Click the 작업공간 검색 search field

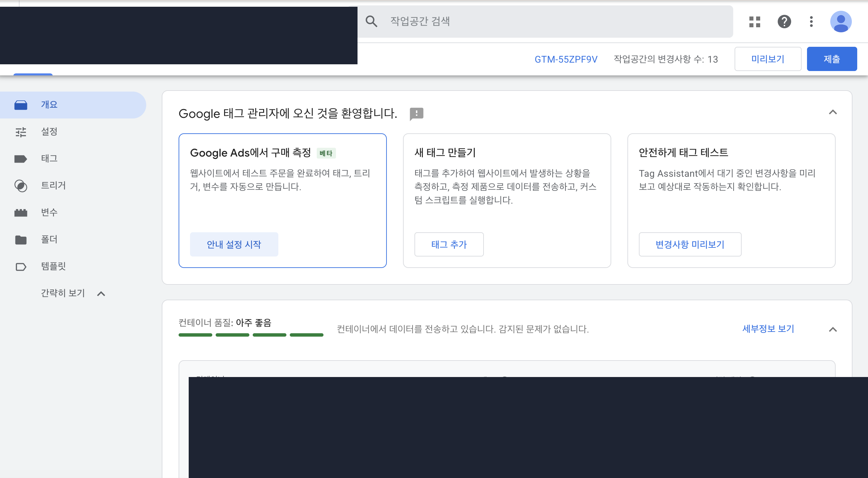point(545,22)
